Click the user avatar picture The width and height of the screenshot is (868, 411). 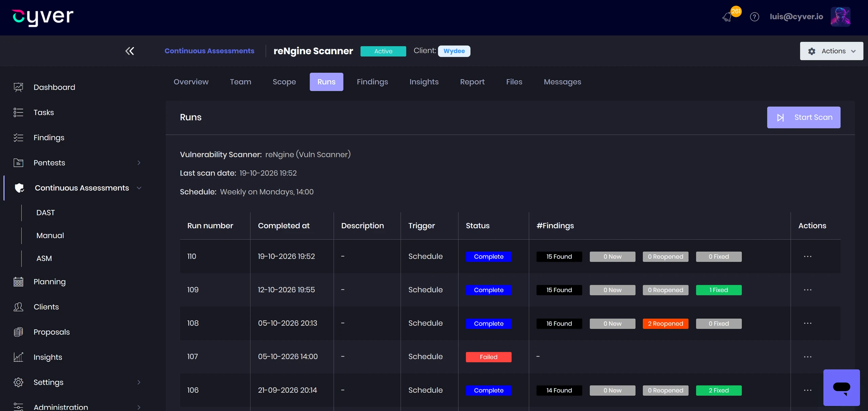pyautogui.click(x=840, y=17)
